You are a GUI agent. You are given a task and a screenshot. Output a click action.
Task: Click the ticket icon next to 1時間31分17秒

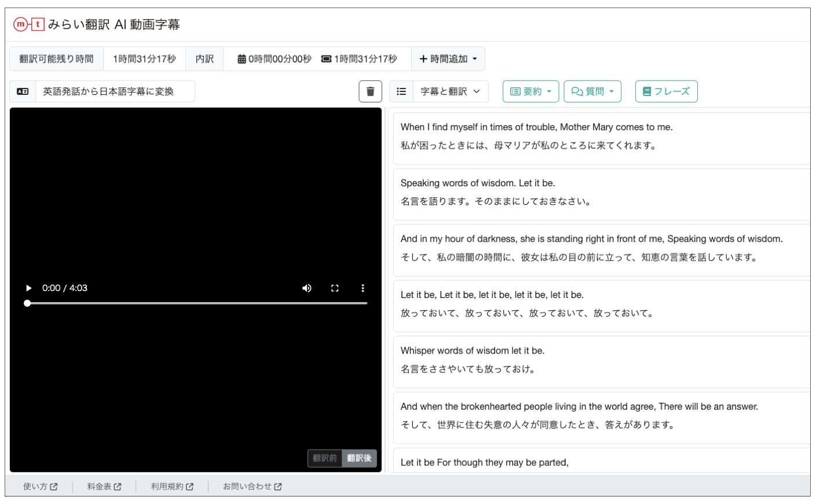327,59
